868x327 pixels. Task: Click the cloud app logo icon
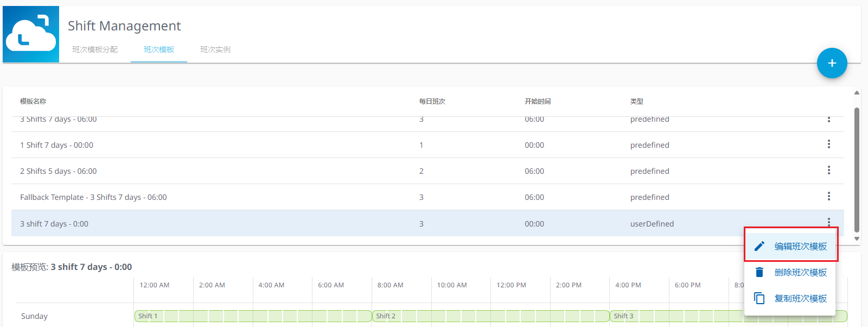coord(31,34)
